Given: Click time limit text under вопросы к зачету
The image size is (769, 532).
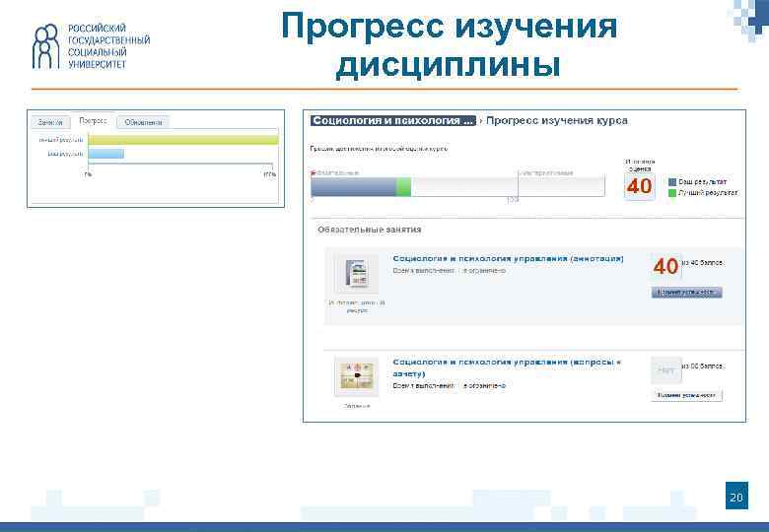Looking at the screenshot, I should pos(449,386).
